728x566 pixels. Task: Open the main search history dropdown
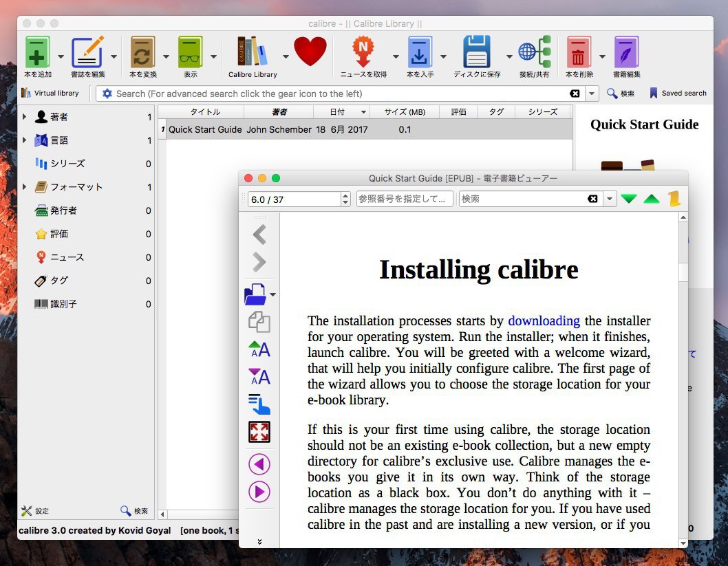click(x=592, y=94)
